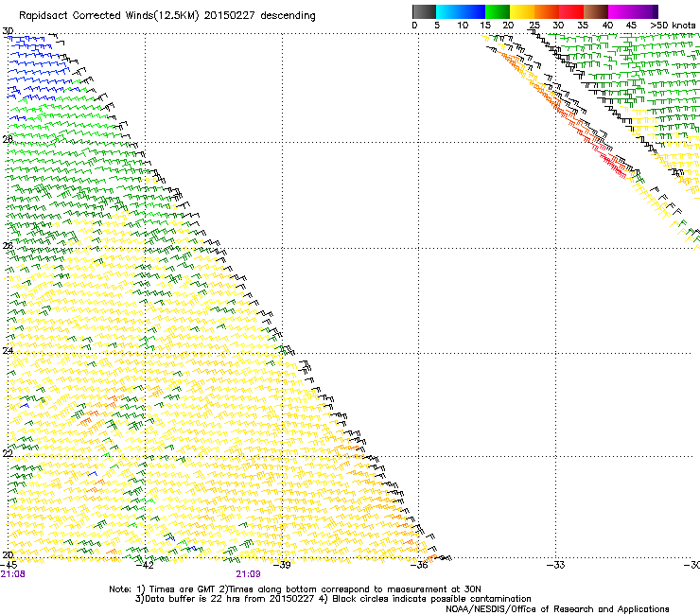Click the 'NOAA/NESDIS/Office of Research and Applications' credit
700x615 pixels.
point(557,609)
